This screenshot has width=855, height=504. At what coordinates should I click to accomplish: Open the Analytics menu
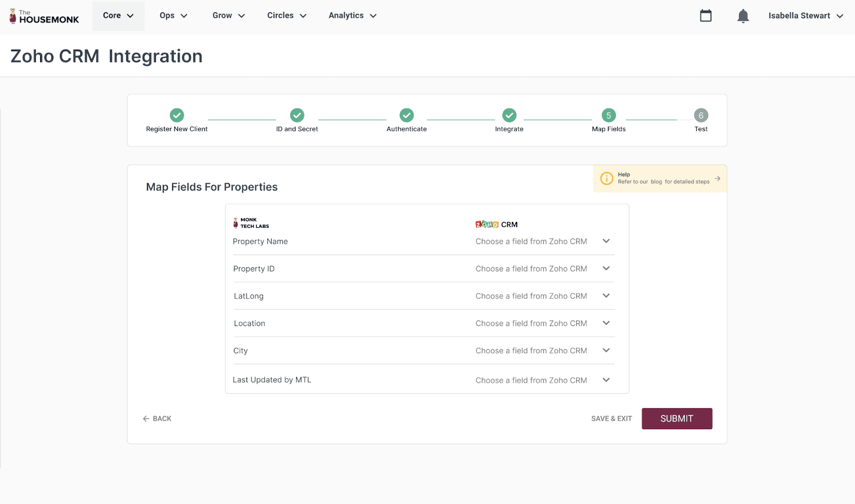[352, 16]
